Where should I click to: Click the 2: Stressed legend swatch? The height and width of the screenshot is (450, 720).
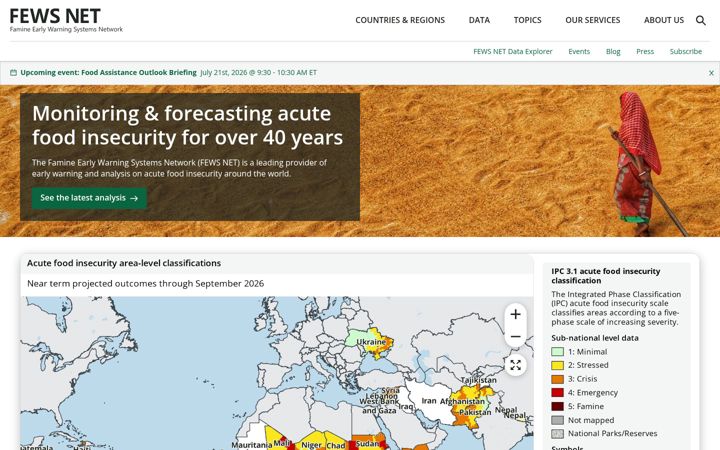click(x=557, y=365)
